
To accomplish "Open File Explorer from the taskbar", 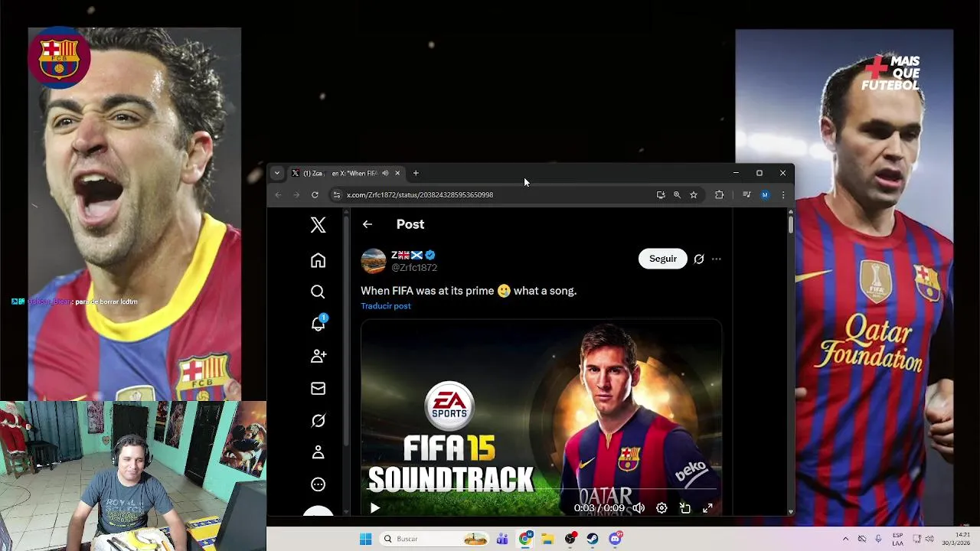I will (x=547, y=539).
